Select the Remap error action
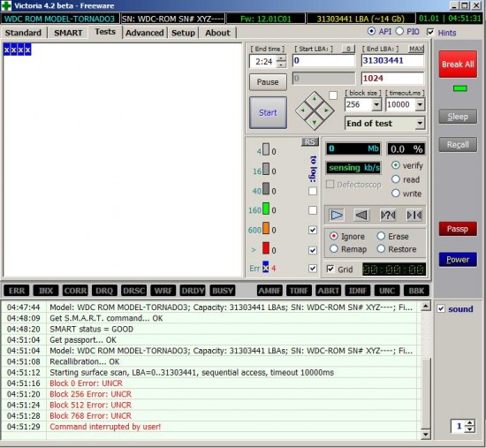Screen dimensions: 486x448 click(x=334, y=248)
